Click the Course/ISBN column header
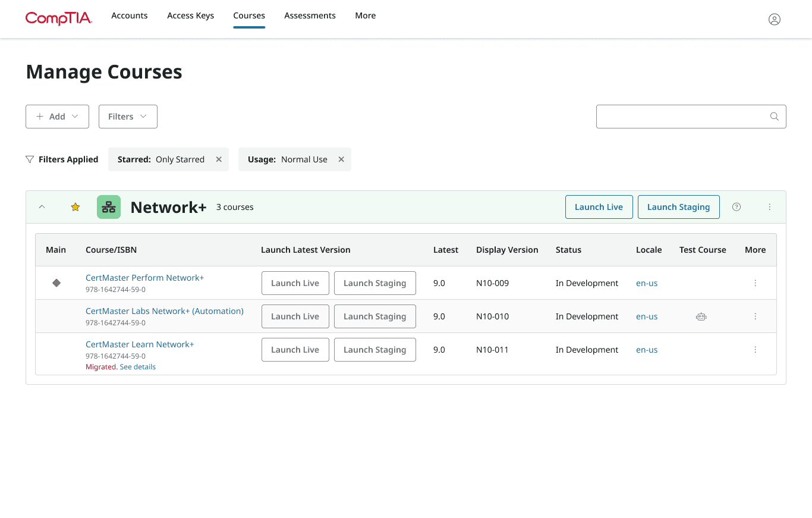The height and width of the screenshot is (518, 812). [x=111, y=250]
